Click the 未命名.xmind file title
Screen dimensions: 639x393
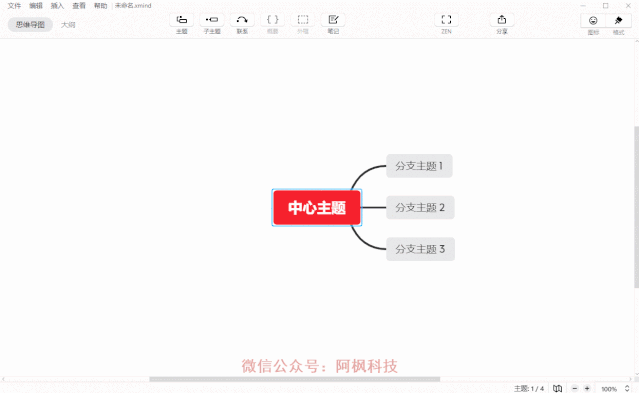click(x=133, y=6)
